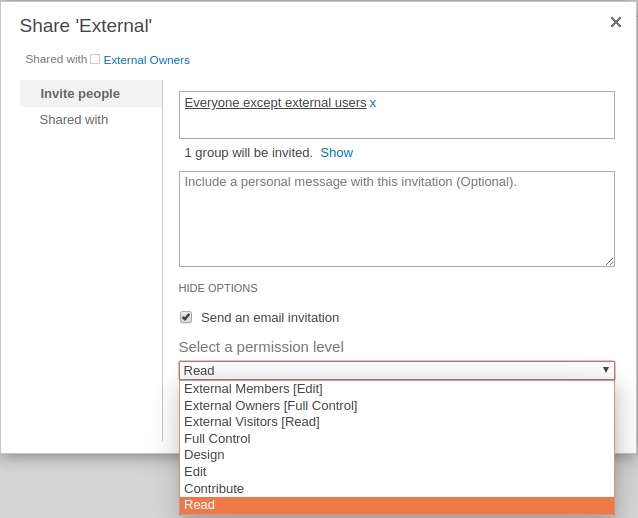
Task: Show the invited group details
Action: (x=336, y=153)
